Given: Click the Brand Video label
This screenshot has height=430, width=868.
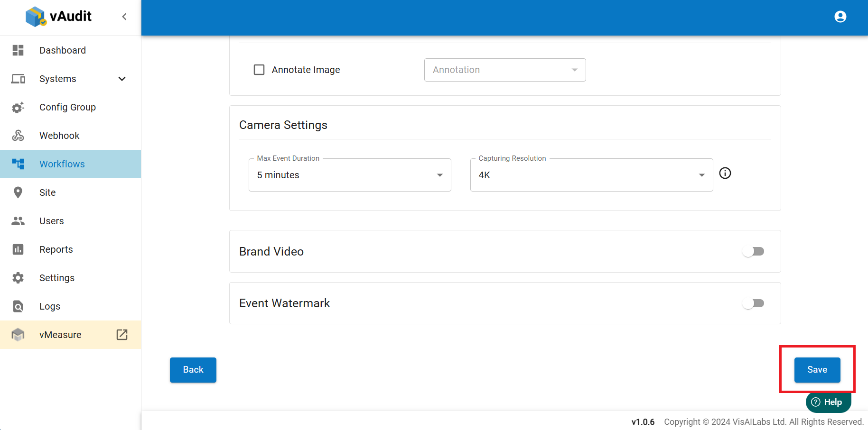Looking at the screenshot, I should pyautogui.click(x=271, y=251).
